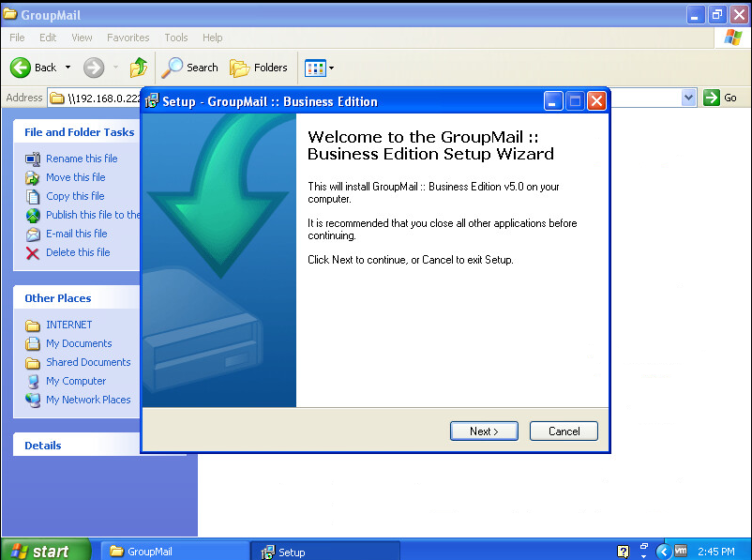The height and width of the screenshot is (560, 752).
Task: Expand the address bar dropdown arrow
Action: pyautogui.click(x=689, y=98)
